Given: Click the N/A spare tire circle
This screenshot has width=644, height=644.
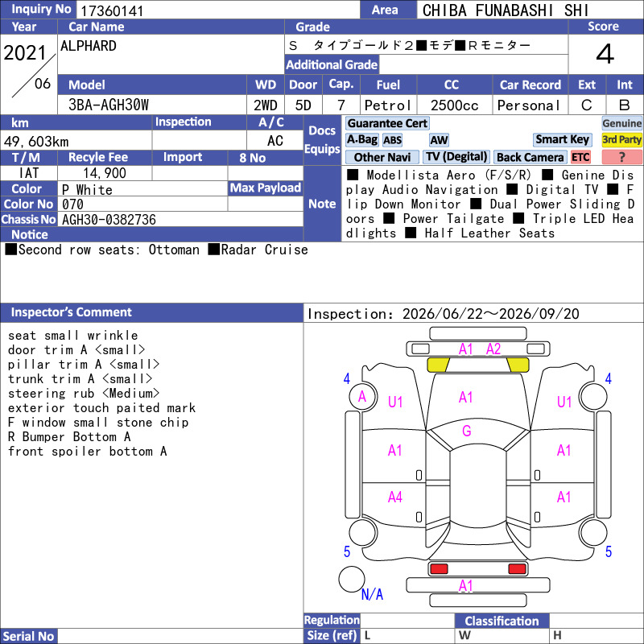Looking at the screenshot, I should tap(352, 579).
